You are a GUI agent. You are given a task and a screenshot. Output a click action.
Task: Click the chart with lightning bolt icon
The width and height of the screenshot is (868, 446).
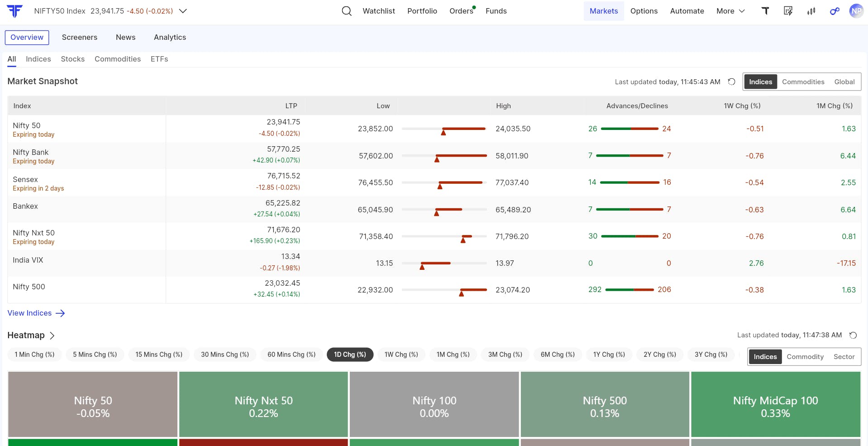tap(788, 11)
